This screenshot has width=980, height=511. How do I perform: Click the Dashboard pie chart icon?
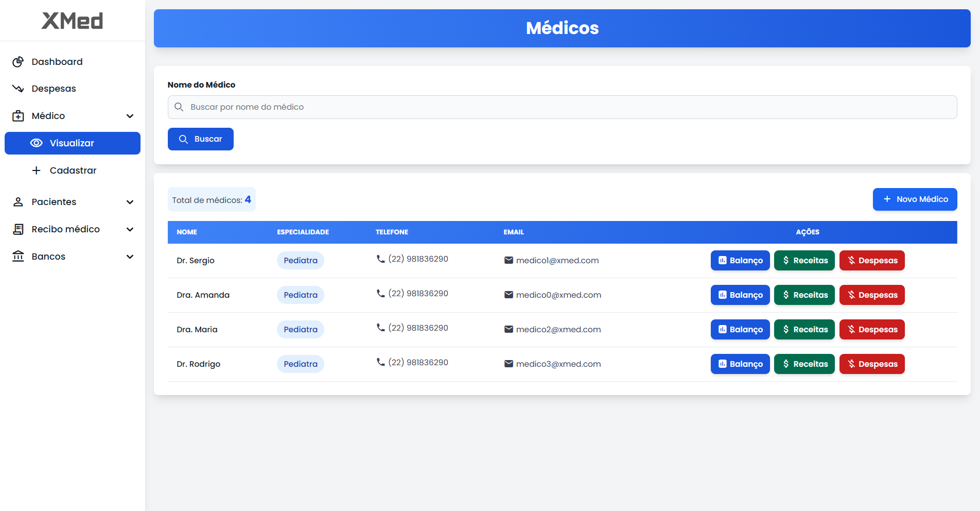click(18, 62)
